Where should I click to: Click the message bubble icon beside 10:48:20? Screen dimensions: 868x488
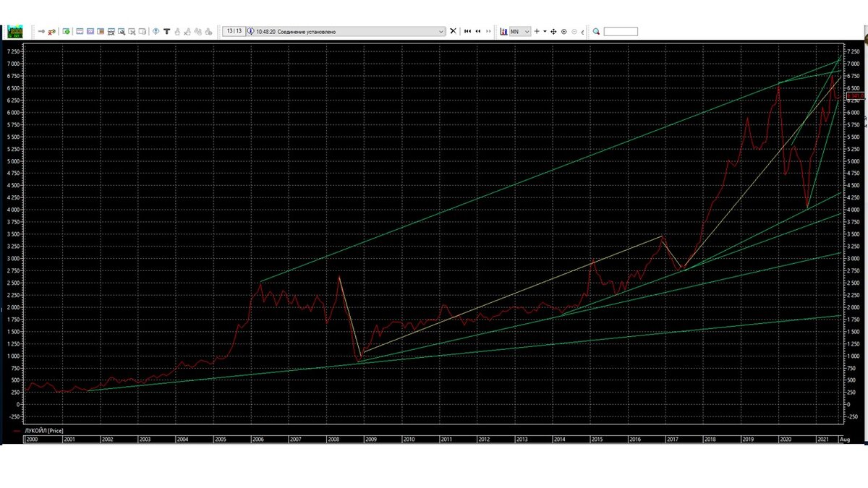pos(250,31)
